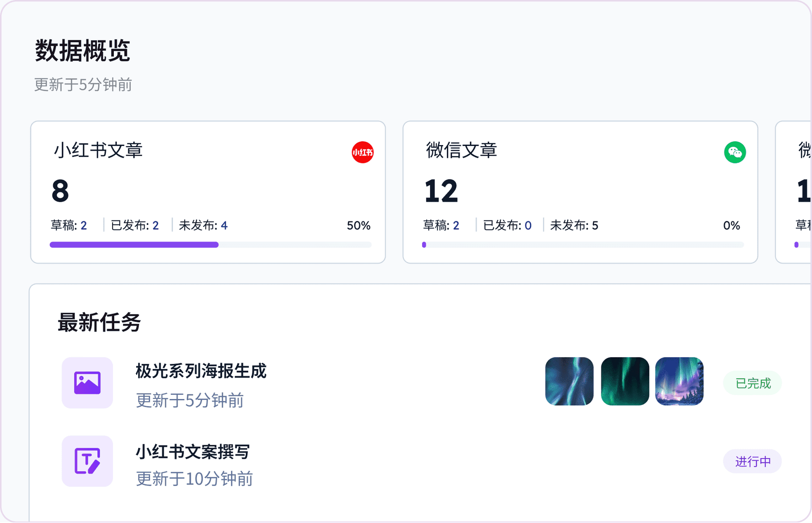Open the 小红书文案撰写 task entry
Viewport: 812px width, 523px height.
click(193, 452)
